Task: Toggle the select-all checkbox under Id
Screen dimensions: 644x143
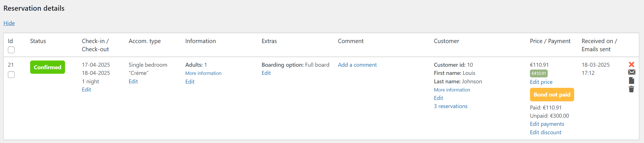Action: click(x=11, y=50)
